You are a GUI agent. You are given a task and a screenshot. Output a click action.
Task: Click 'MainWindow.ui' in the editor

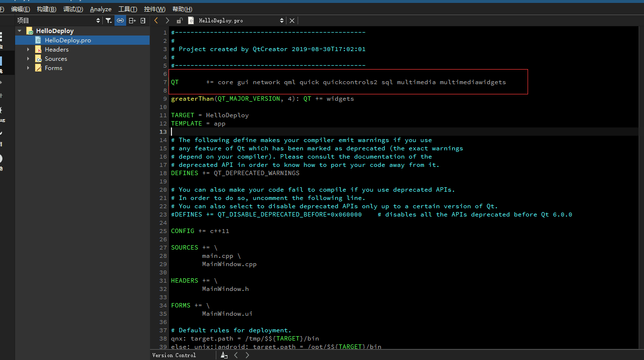tap(227, 314)
